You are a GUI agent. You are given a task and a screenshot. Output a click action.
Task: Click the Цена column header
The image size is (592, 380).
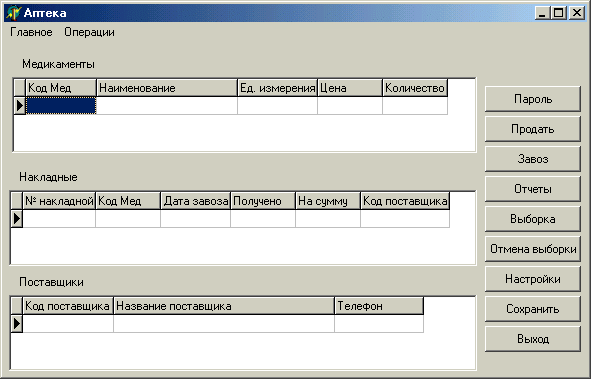click(350, 88)
